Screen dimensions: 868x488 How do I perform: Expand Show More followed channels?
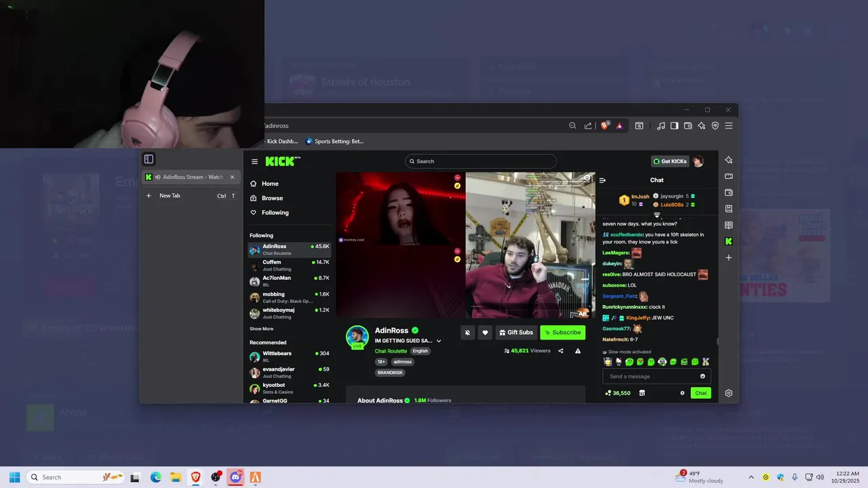[x=261, y=329]
